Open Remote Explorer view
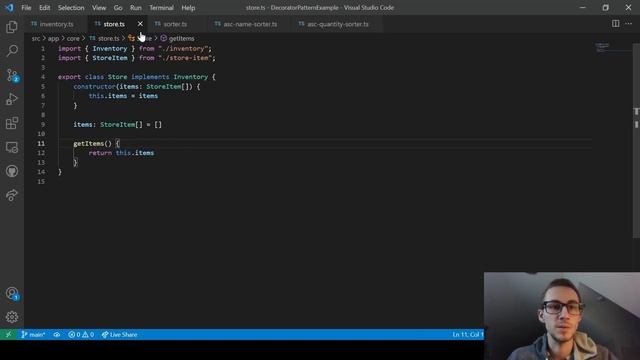The width and height of the screenshot is (640, 360). coord(12,147)
